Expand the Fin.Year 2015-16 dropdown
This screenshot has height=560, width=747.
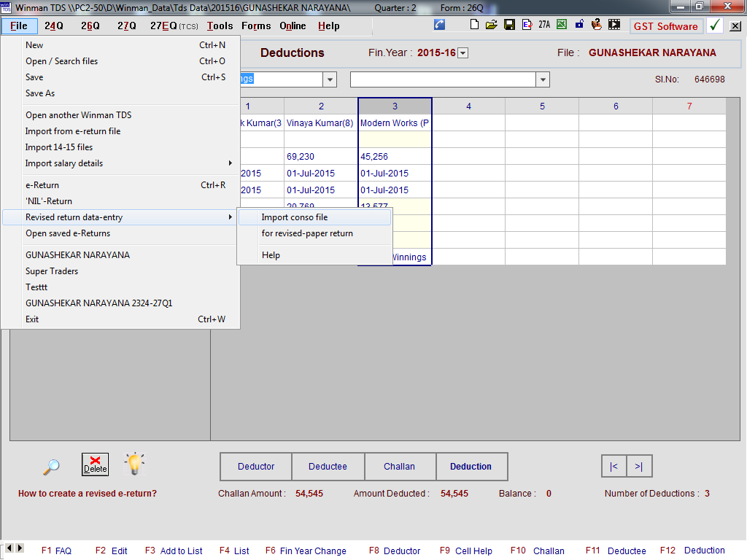tap(462, 53)
